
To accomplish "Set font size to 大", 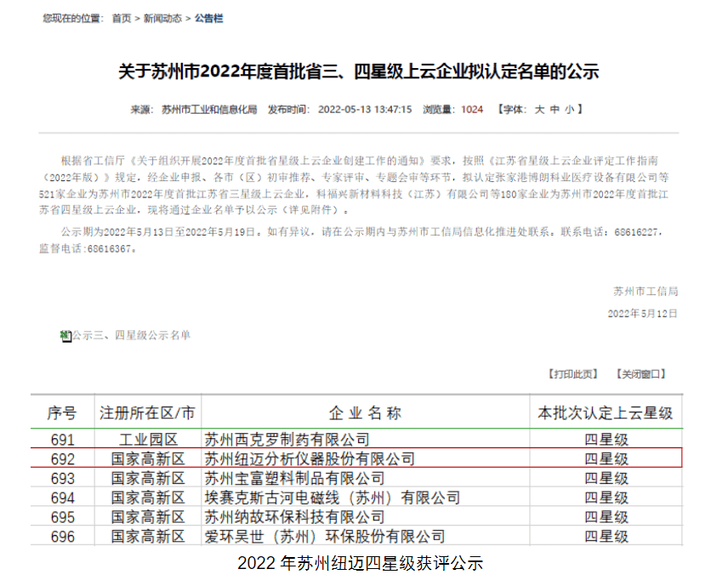I will (x=539, y=110).
